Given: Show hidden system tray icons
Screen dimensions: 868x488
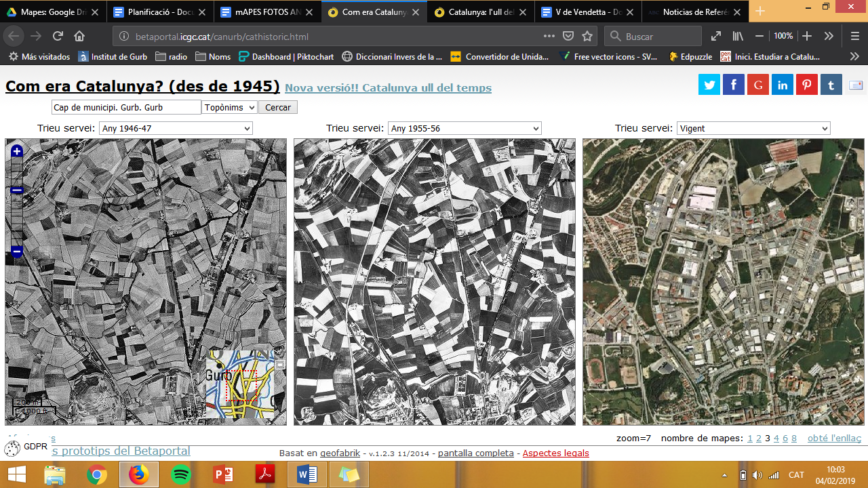Looking at the screenshot, I should click(724, 475).
